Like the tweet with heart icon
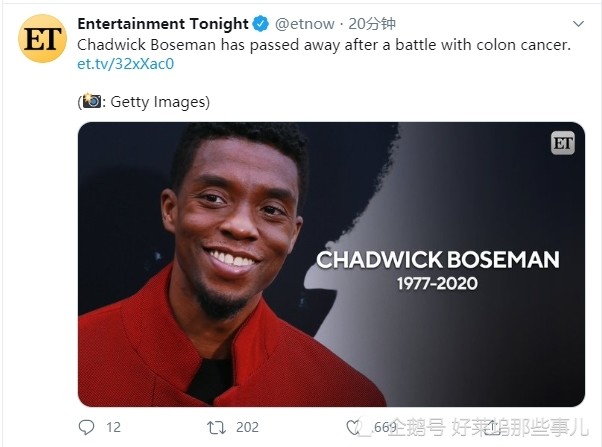This screenshot has width=602, height=447. [353, 427]
